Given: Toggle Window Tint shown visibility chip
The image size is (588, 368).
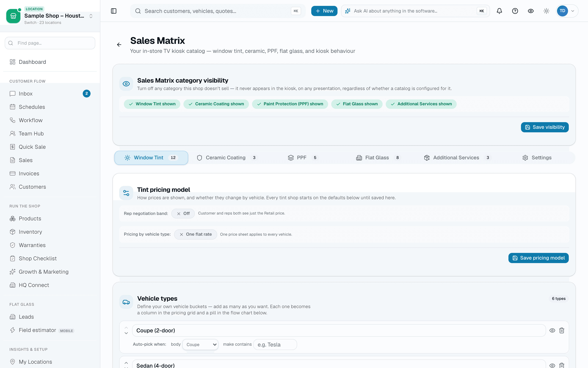Looking at the screenshot, I should [x=152, y=104].
